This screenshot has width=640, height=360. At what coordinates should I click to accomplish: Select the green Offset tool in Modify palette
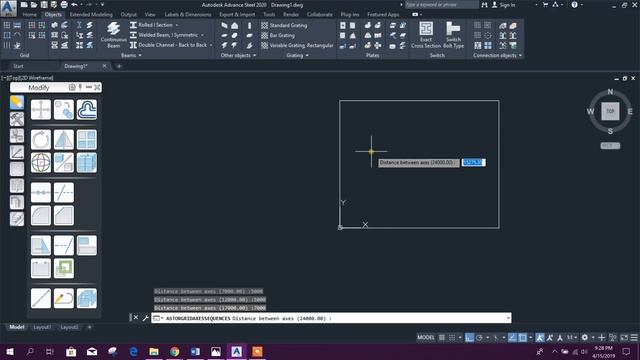(64, 268)
